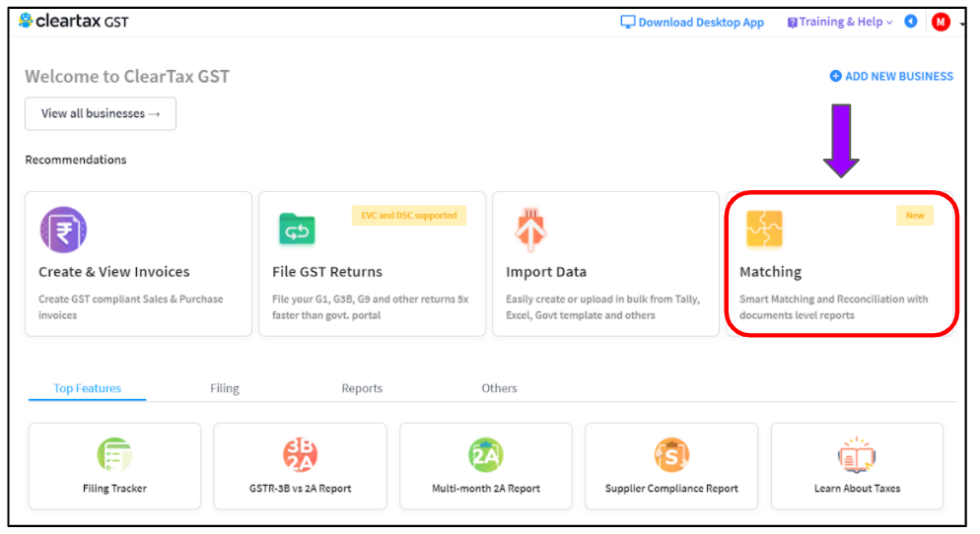Click the plus icon beside Add New Business
This screenshot has height=534, width=980.
(836, 76)
